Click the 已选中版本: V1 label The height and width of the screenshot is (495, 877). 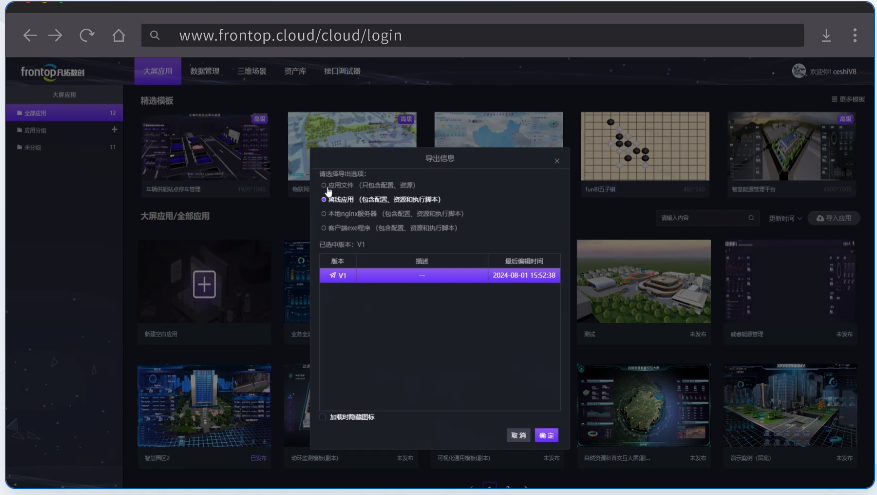tap(342, 244)
